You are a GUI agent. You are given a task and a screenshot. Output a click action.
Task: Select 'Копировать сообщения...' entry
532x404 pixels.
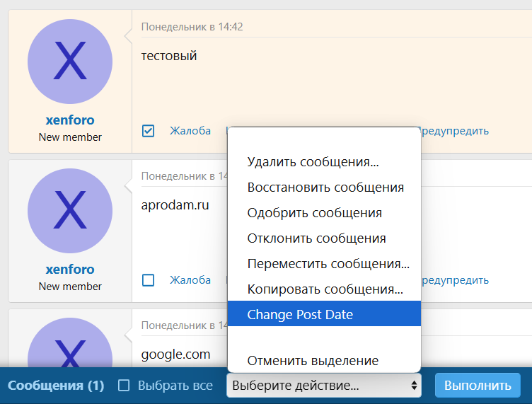tap(325, 289)
